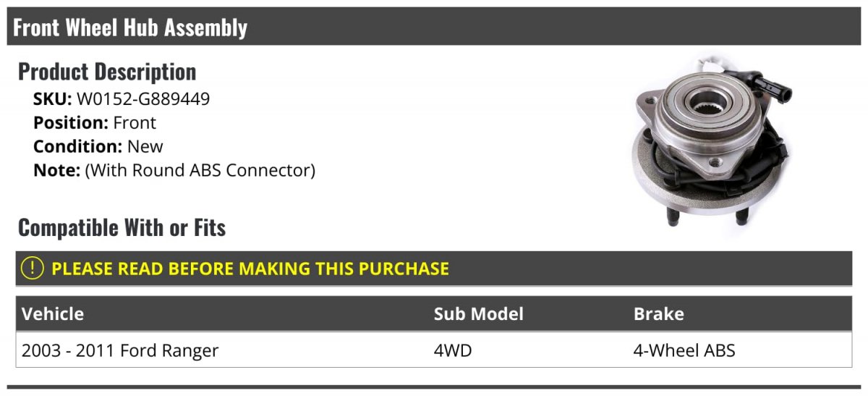Screen dimensions: 868x396
Task: Sort by the Vehicle column header
Action: coord(53,314)
